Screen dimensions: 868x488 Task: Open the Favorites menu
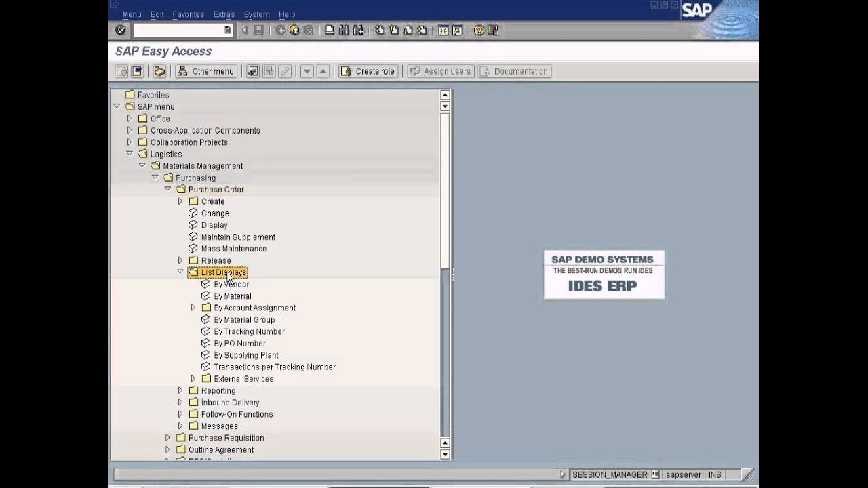189,14
